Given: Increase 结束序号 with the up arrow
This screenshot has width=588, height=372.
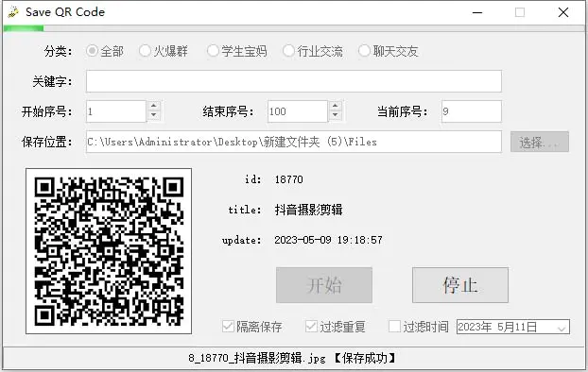Looking at the screenshot, I should coord(336,106).
